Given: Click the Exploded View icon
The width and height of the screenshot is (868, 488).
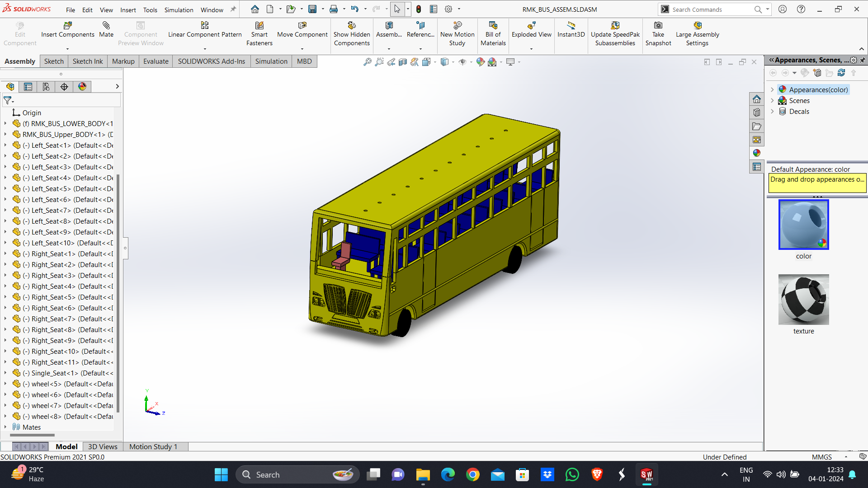Looking at the screenshot, I should coord(531,26).
